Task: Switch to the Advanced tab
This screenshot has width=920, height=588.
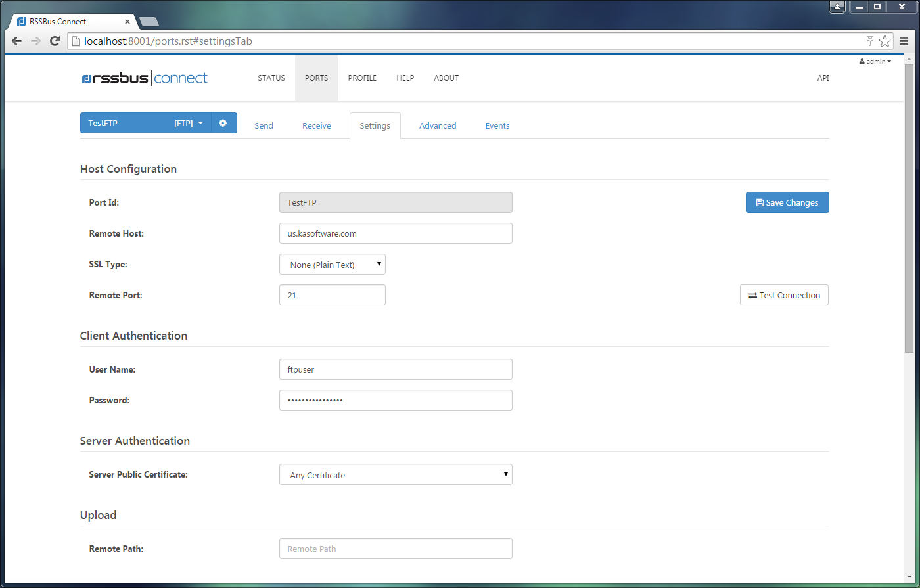Action: tap(438, 125)
